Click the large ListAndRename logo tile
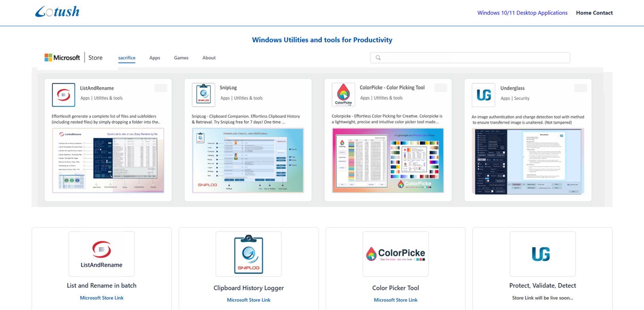 tap(101, 254)
